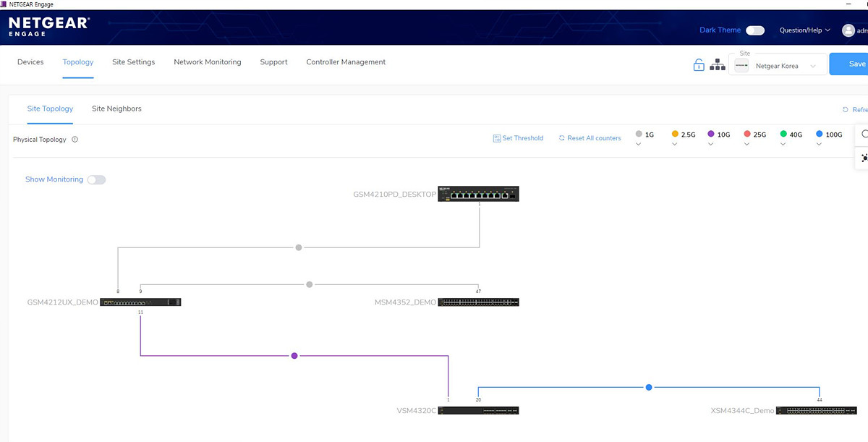Click the Set Threshold link
The image size is (868, 442).
[x=518, y=138]
